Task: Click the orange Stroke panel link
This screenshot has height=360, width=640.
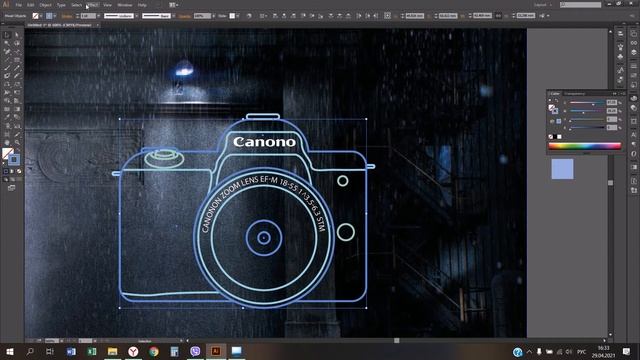Action: point(67,16)
